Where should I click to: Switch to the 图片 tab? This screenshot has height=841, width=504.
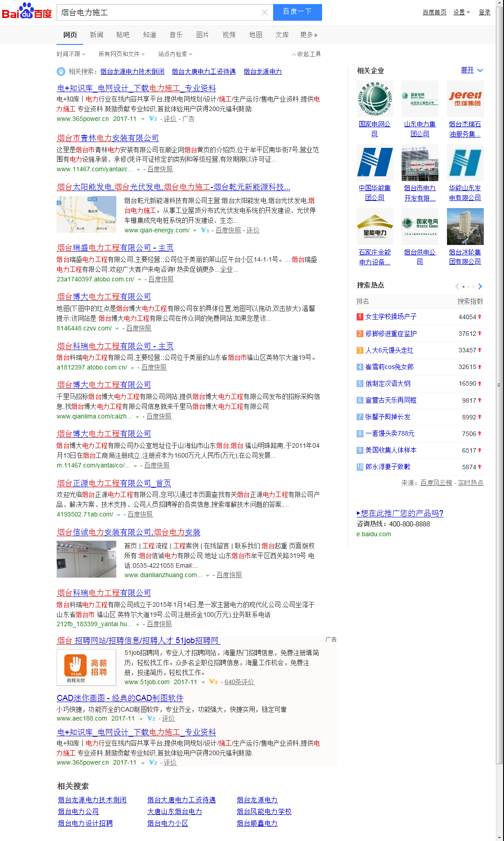tap(202, 35)
